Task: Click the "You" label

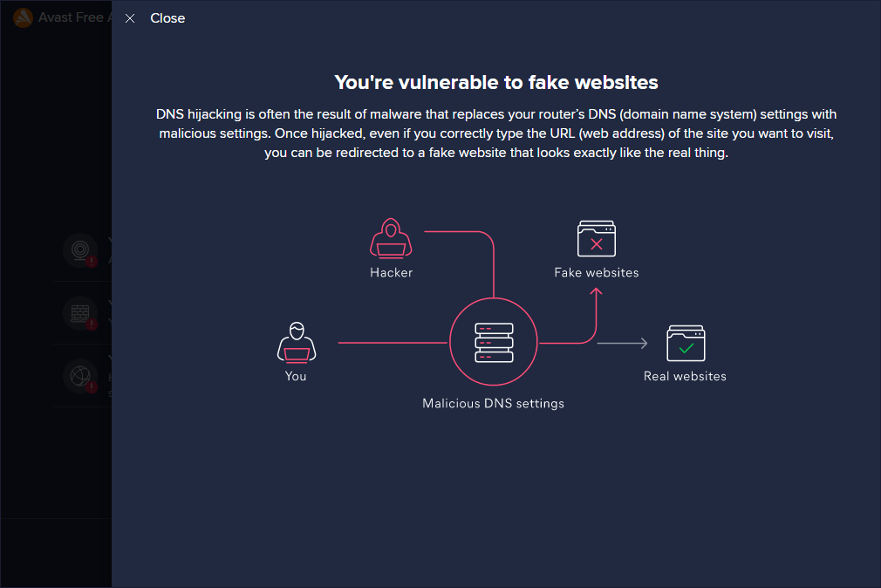Action: click(x=296, y=376)
